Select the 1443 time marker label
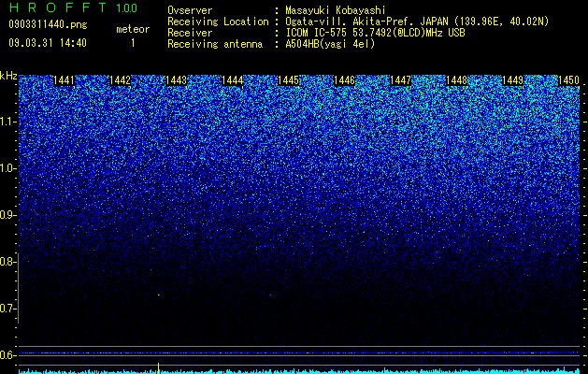Screen dimensions: 588x374 point(177,80)
